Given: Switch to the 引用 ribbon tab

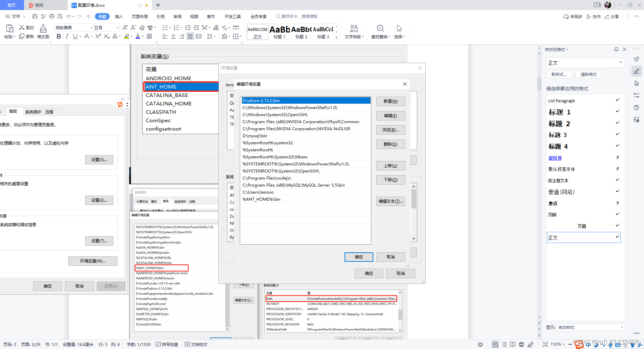Looking at the screenshot, I should (161, 16).
